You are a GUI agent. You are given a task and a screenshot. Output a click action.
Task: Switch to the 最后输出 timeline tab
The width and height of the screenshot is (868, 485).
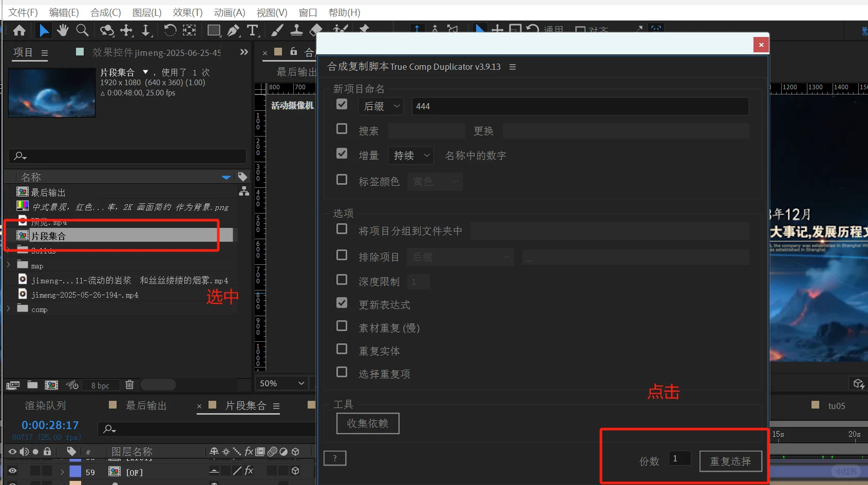pos(146,405)
